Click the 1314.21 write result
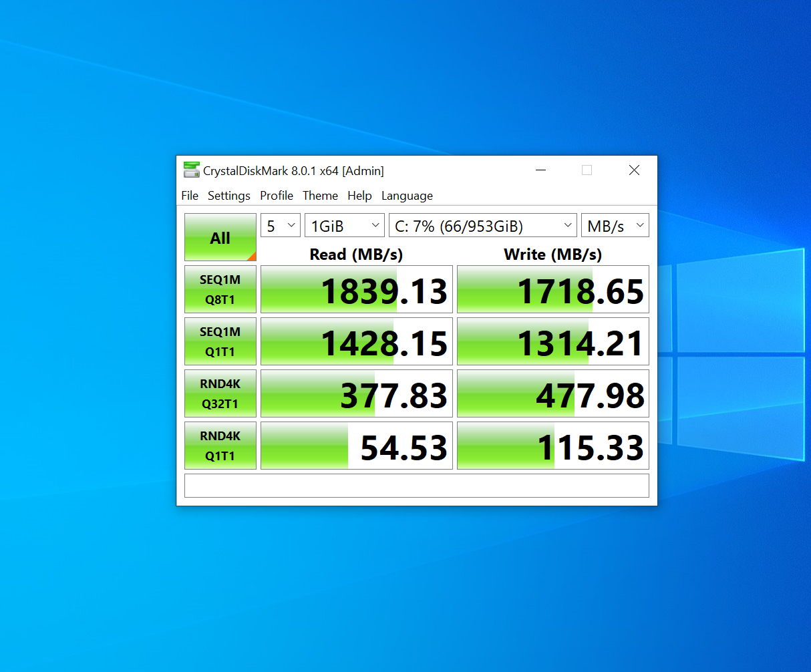 click(x=553, y=341)
